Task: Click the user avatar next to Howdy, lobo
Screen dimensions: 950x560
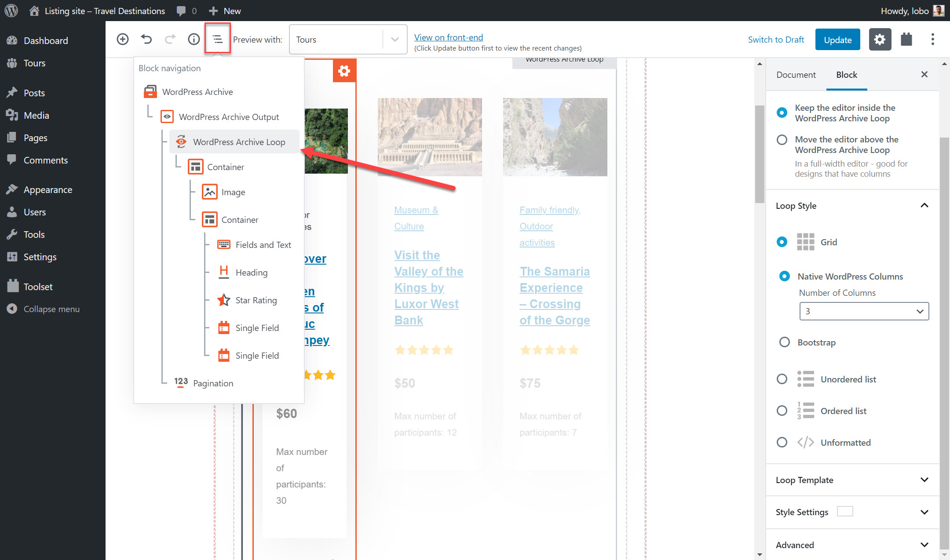Action: tap(939, 11)
